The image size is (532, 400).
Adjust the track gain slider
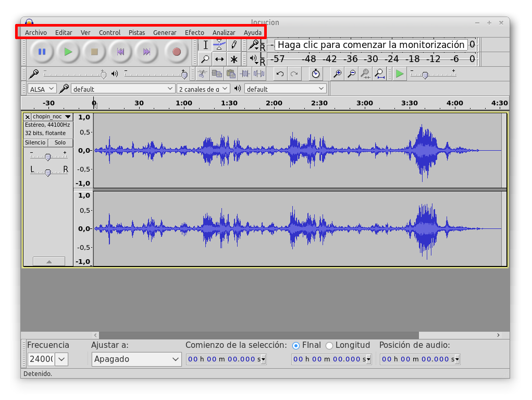pyautogui.click(x=48, y=156)
